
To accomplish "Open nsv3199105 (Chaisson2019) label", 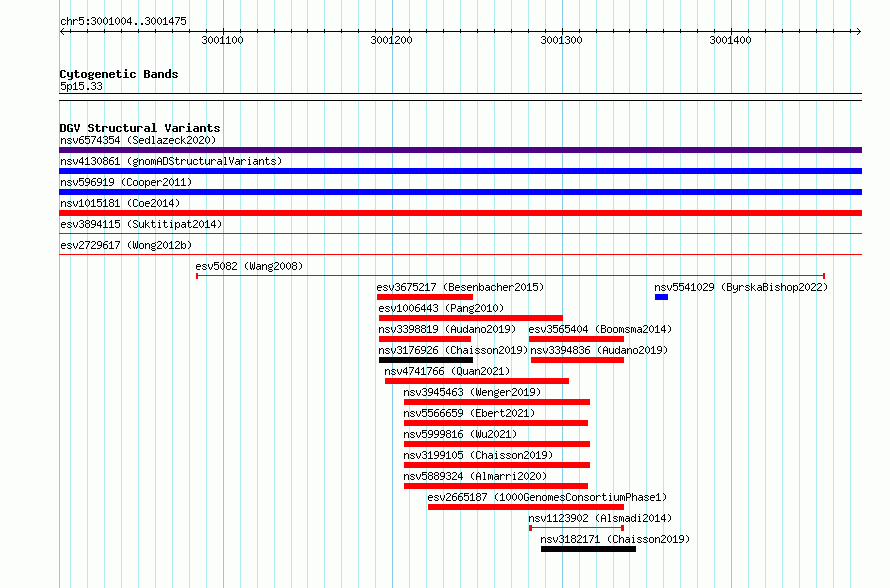I will [478, 455].
